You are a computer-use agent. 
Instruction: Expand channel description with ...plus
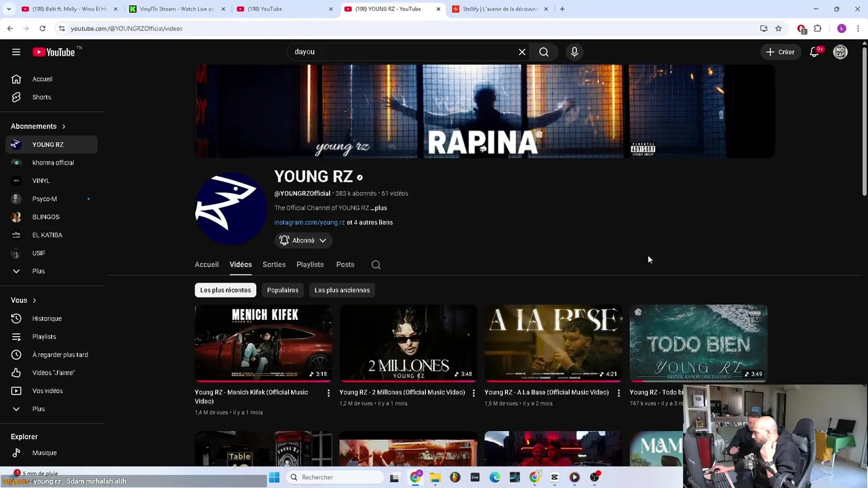[378, 208]
